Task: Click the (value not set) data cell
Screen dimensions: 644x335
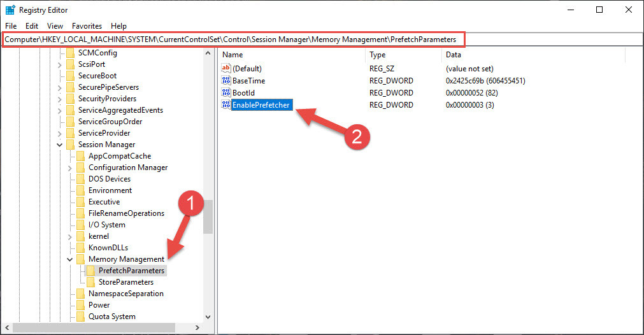Action: pos(470,69)
